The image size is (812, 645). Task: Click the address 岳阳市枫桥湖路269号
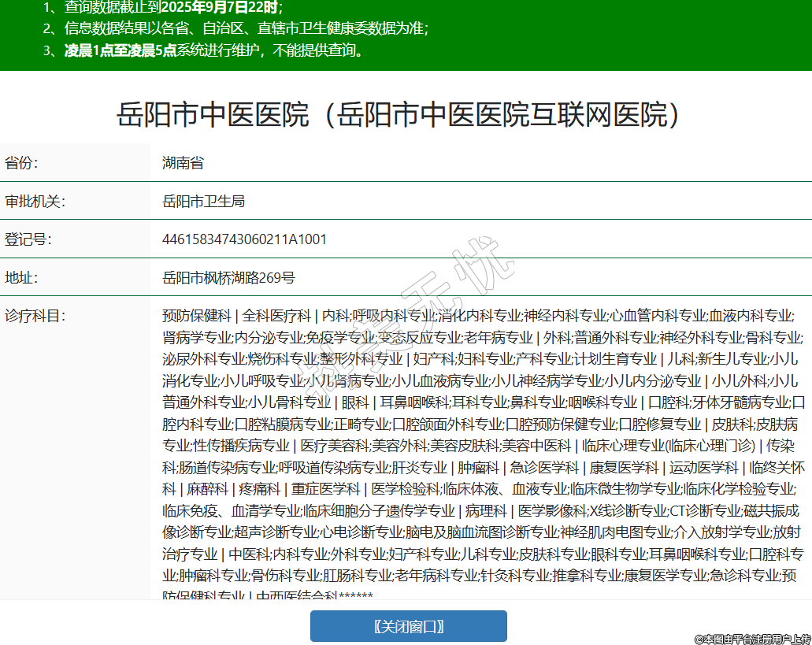228,277
